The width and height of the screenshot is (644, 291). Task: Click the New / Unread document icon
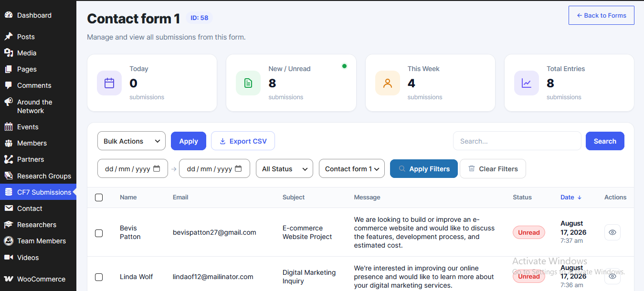tap(248, 83)
